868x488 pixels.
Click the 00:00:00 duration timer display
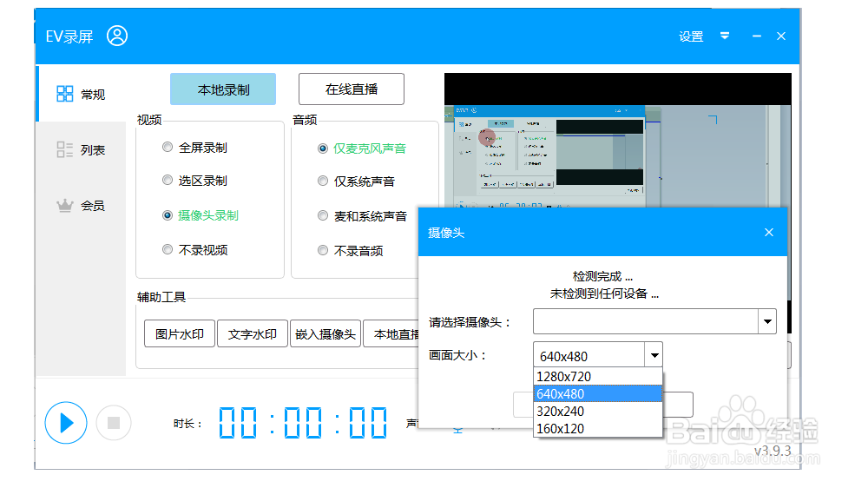click(x=303, y=423)
